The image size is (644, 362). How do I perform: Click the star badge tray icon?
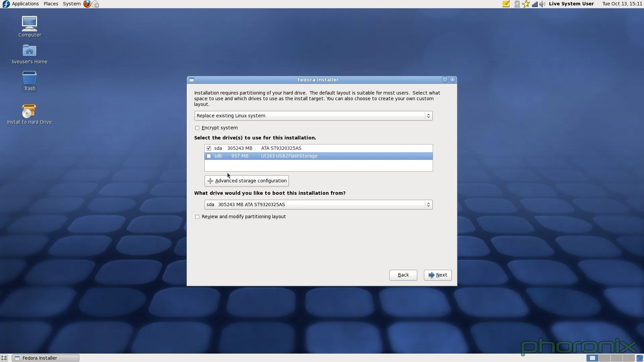pyautogui.click(x=526, y=4)
